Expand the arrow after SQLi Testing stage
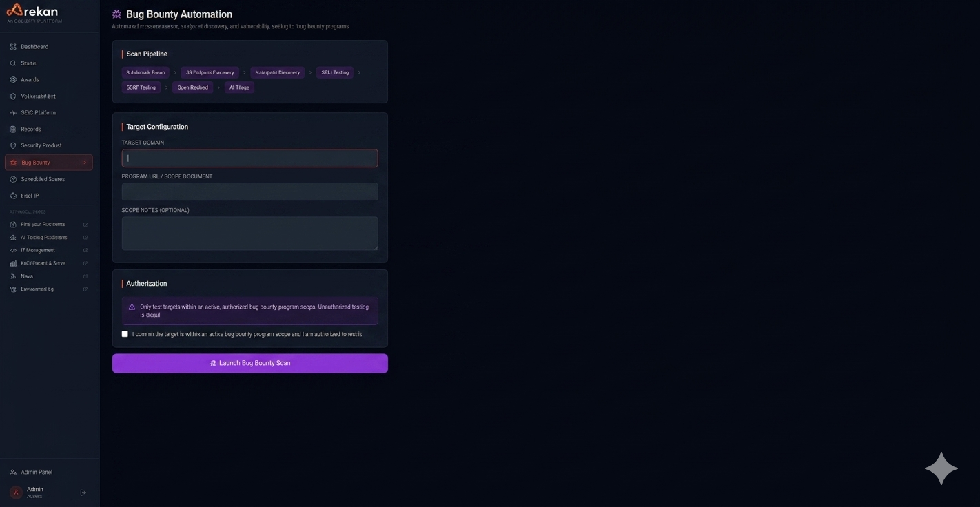The height and width of the screenshot is (507, 980). click(358, 72)
